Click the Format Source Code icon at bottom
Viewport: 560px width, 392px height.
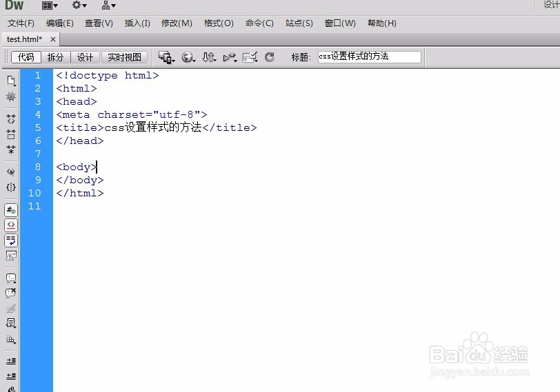(x=11, y=389)
